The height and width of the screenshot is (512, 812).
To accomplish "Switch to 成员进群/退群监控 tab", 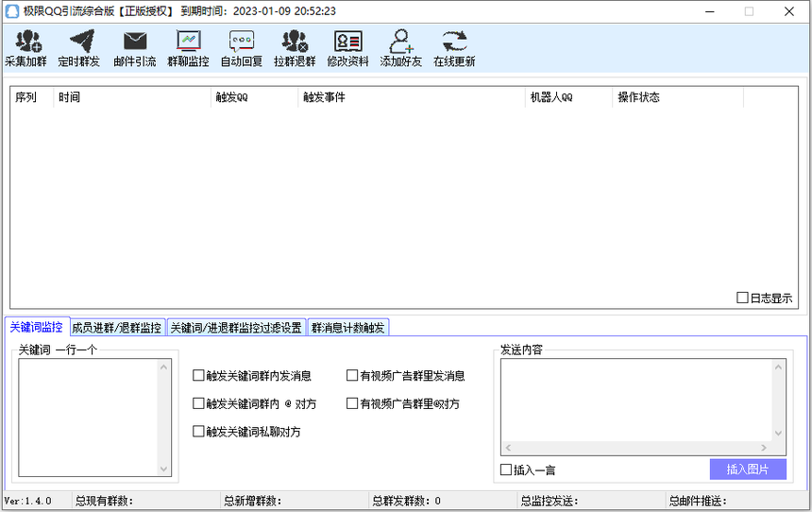I will tap(117, 328).
